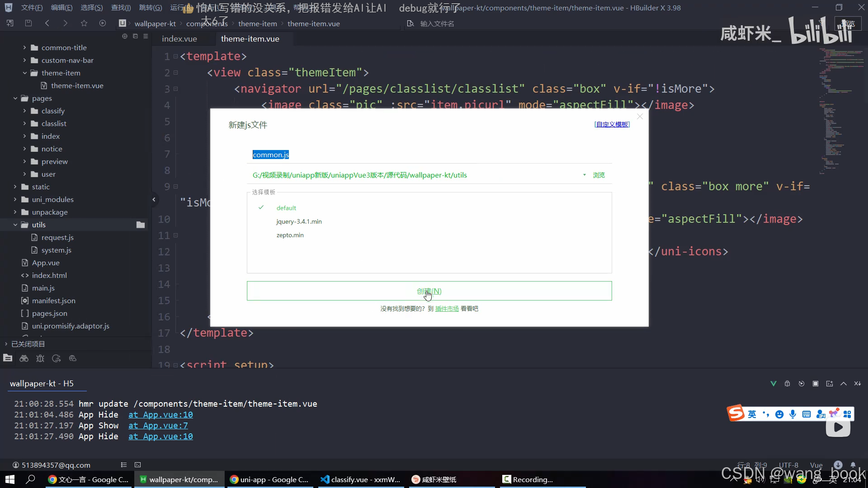Viewport: 868px width, 488px height.
Task: Click the new file toolbar icon
Action: click(x=10, y=23)
